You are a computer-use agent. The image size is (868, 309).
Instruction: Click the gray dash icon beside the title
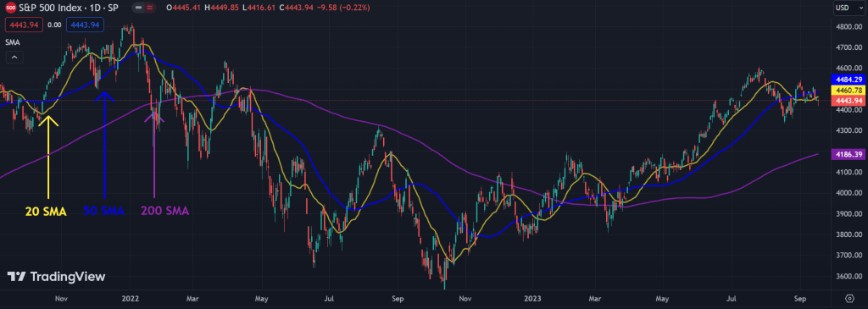139,8
